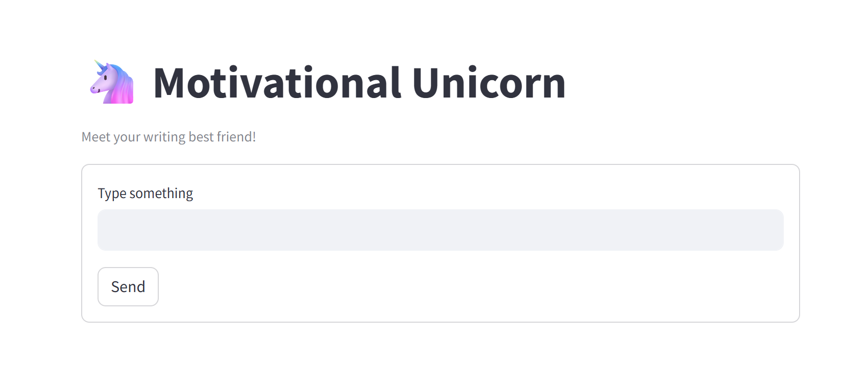The image size is (868, 386).
Task: Place cursor in the gray message box
Action: [x=440, y=230]
